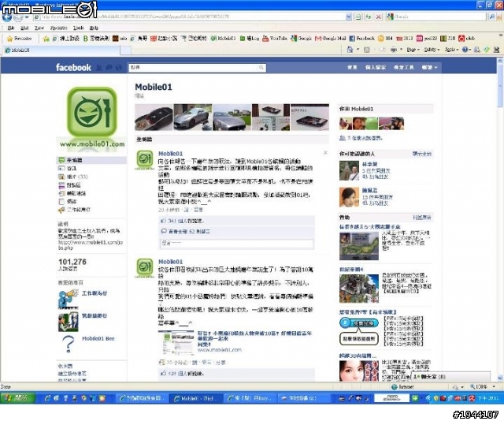The height and width of the screenshot is (421, 504).
Task: Open the Mobile01 bookmark in favorites bar
Action: tap(224, 39)
